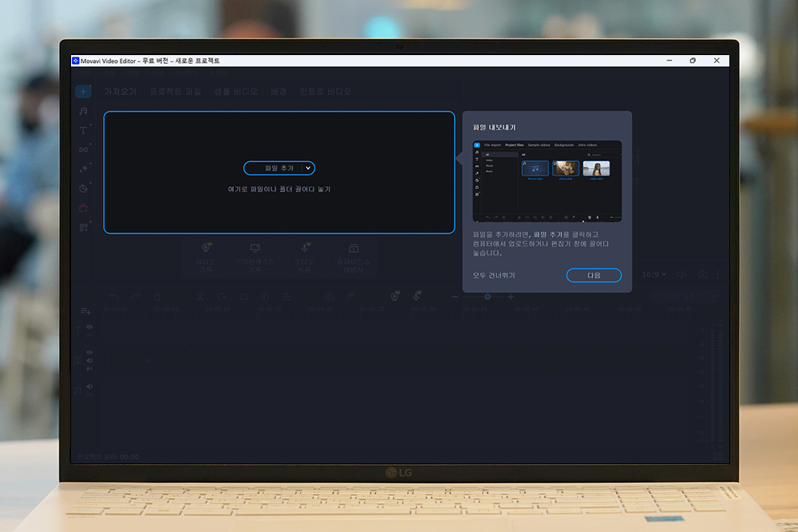Open the import section with the plus icon
Viewport: 798px width, 532px height.
tap(84, 92)
